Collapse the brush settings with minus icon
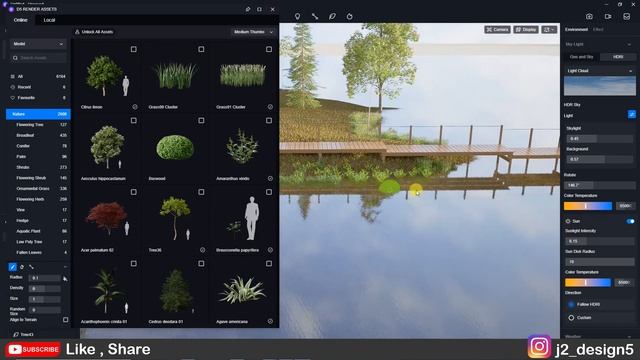The image size is (640, 360). tap(65, 267)
